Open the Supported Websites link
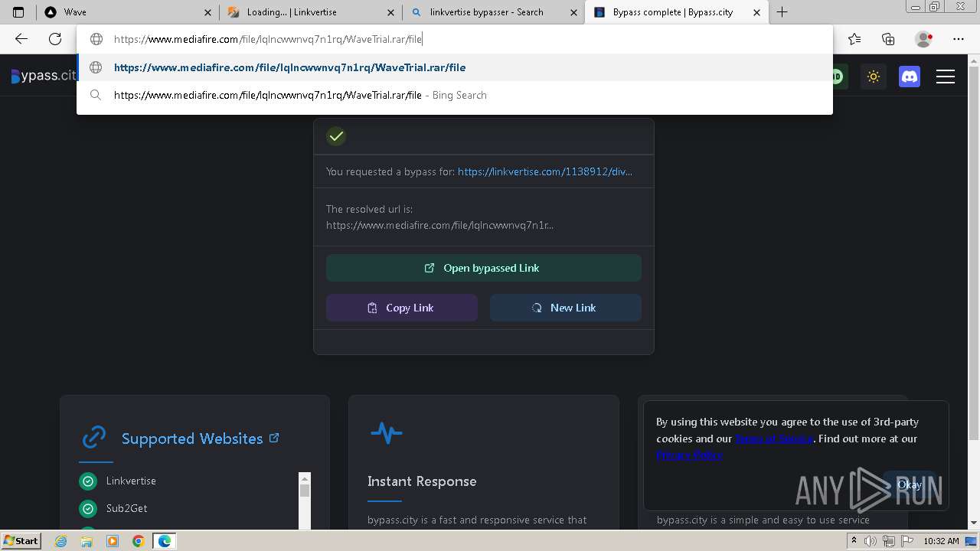Viewport: 980px width, 551px height. pos(192,439)
